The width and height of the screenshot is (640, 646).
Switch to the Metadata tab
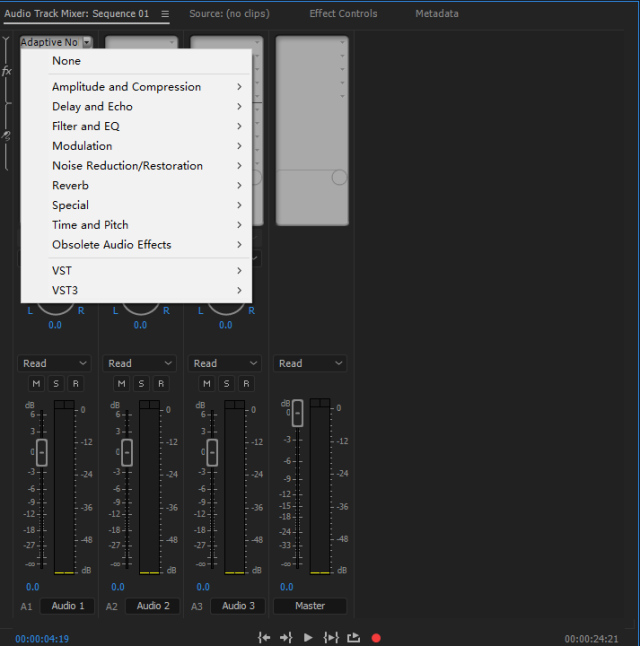pyautogui.click(x=437, y=14)
